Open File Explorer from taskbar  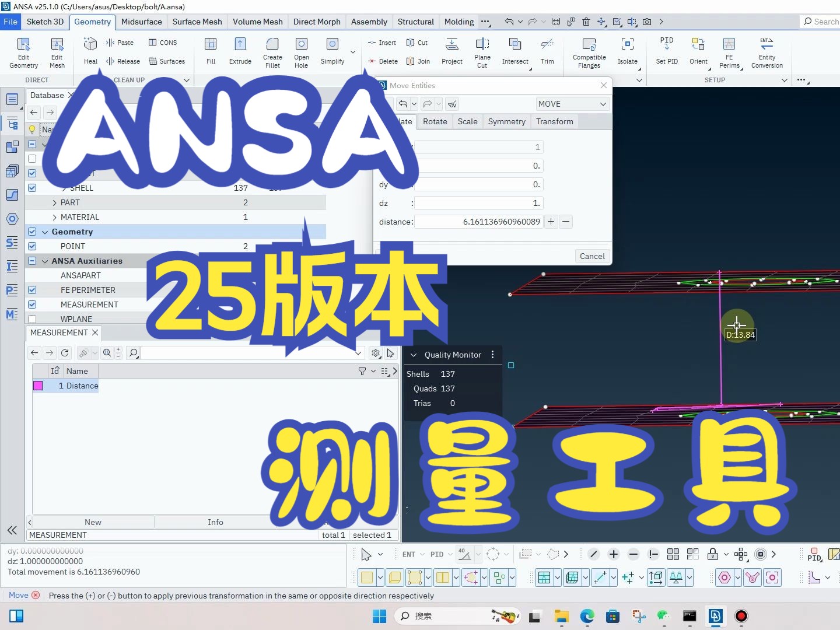click(562, 616)
